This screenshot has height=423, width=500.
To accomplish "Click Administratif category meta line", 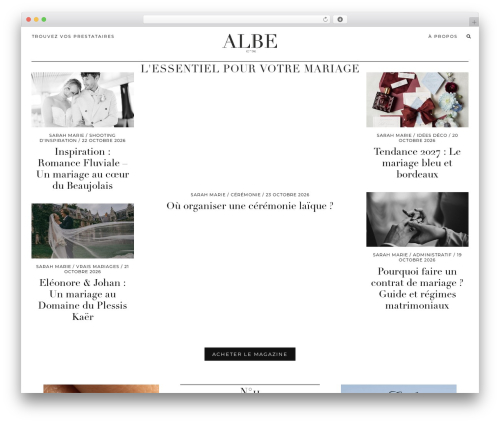I will tap(417, 257).
